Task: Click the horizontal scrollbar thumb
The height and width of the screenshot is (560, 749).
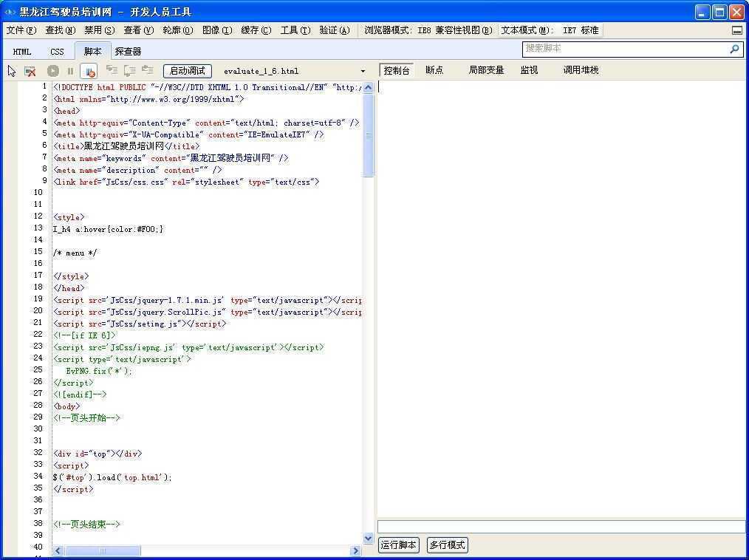Action: (102, 551)
